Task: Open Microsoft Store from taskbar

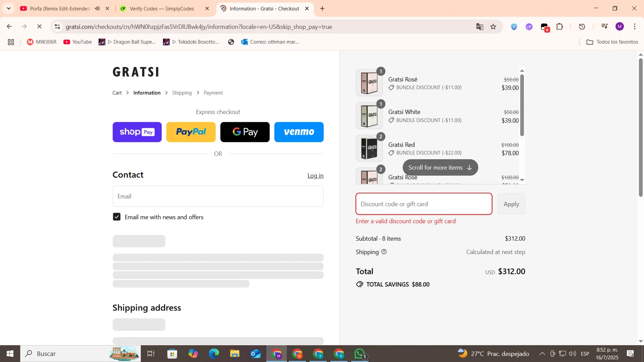Action: tap(172, 354)
